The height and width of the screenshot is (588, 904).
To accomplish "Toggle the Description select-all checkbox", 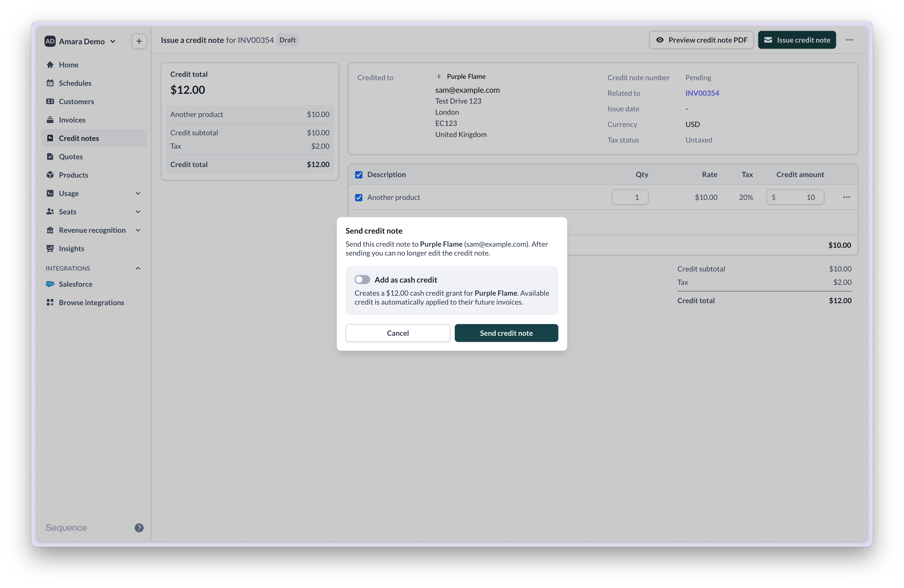I will (358, 175).
